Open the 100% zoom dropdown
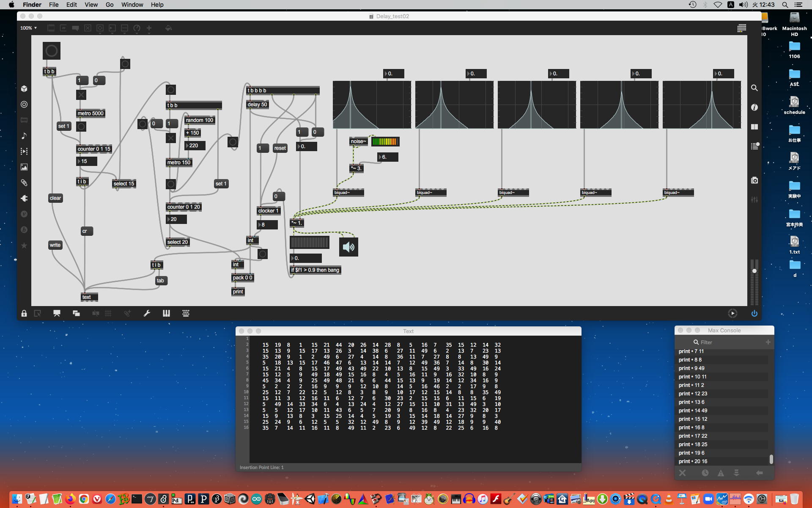 [x=29, y=28]
